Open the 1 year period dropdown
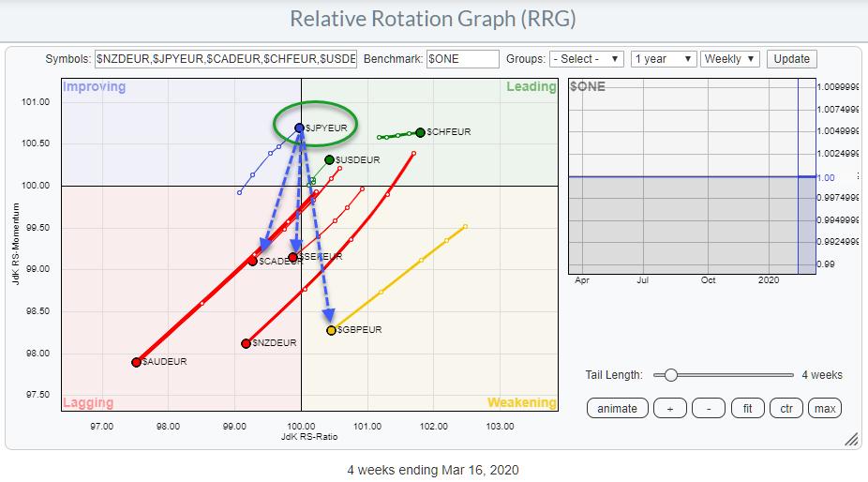The image size is (868, 482). click(664, 59)
